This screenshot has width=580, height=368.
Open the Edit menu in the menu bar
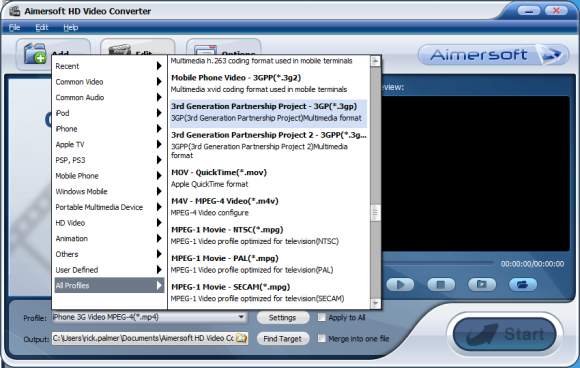coord(42,27)
